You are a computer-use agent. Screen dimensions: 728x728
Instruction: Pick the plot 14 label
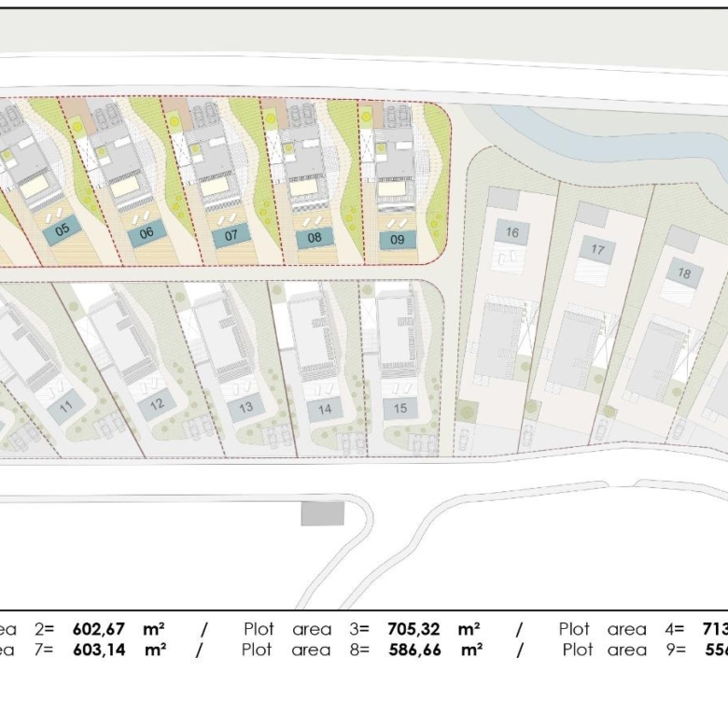325,408
